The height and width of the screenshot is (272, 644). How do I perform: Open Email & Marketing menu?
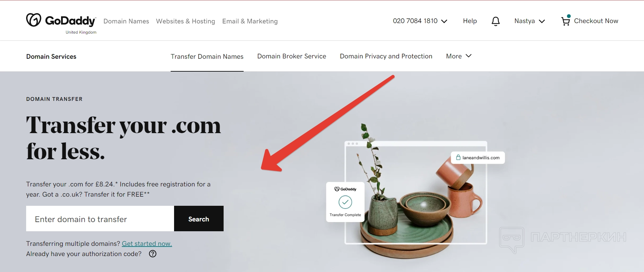point(250,21)
